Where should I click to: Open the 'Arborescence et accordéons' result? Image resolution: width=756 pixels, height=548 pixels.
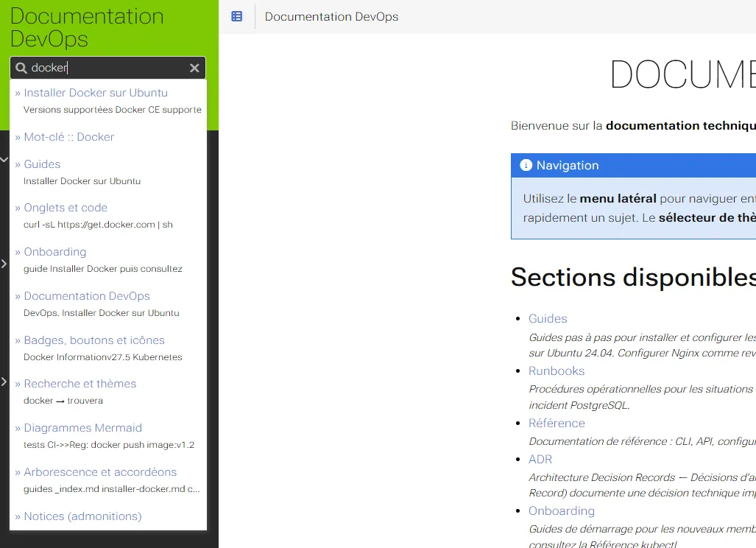click(x=100, y=471)
